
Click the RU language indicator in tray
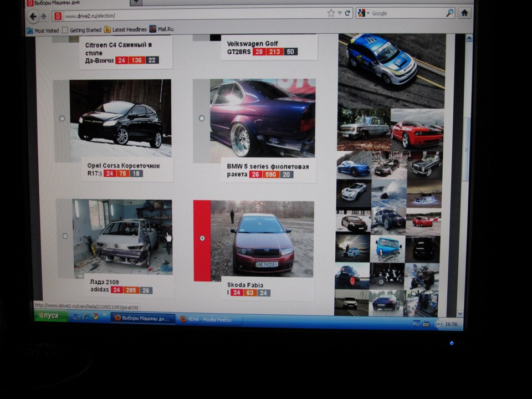pyautogui.click(x=416, y=323)
